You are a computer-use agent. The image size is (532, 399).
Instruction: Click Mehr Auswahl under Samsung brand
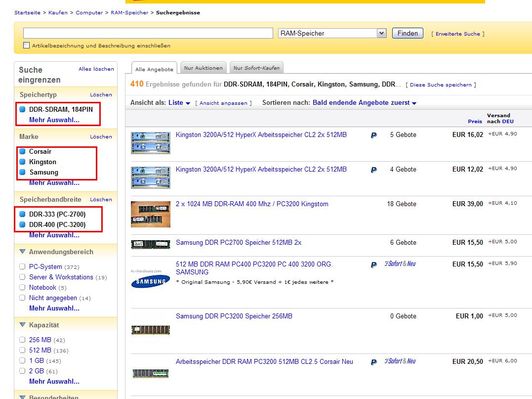coord(54,183)
